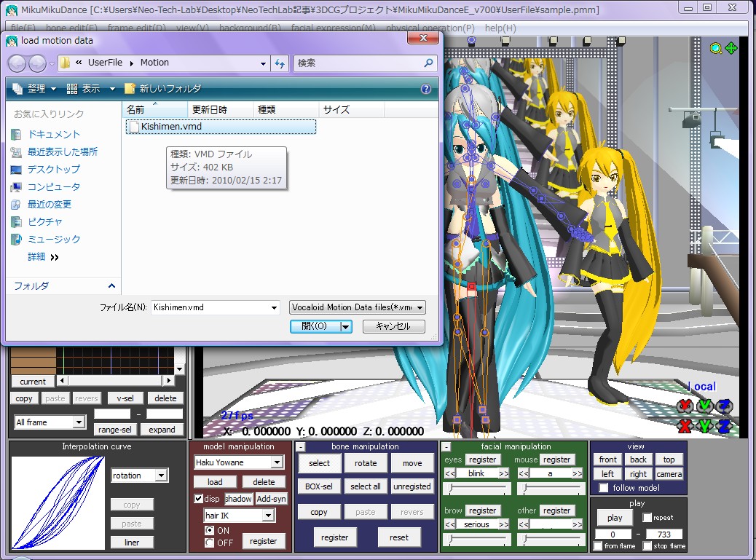Click timeline horizontal scrollbar right arrow

[x=168, y=381]
